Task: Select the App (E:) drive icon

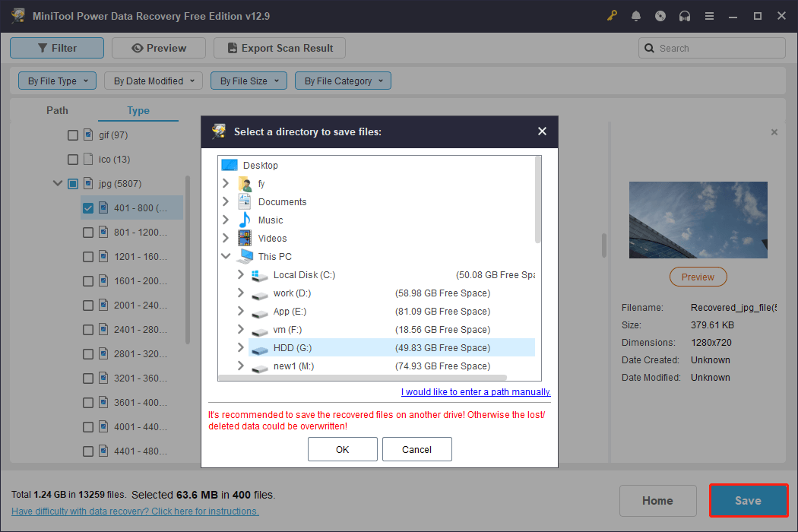Action: click(x=260, y=314)
